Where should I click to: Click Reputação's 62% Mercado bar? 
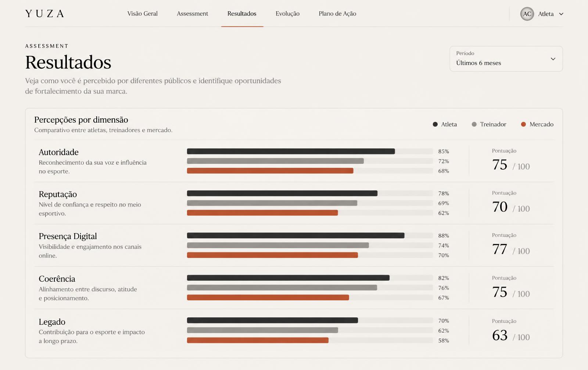pyautogui.click(x=262, y=213)
